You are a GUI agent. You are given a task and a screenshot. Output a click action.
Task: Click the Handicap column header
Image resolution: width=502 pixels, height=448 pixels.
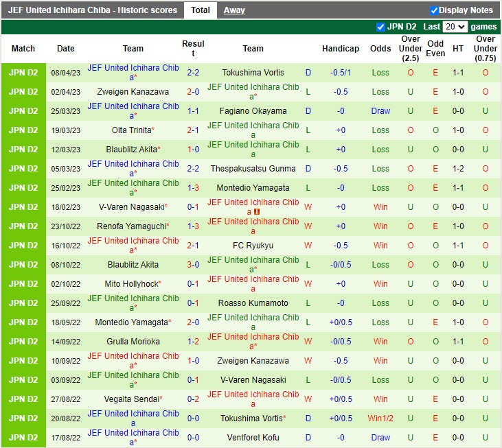[341, 49]
